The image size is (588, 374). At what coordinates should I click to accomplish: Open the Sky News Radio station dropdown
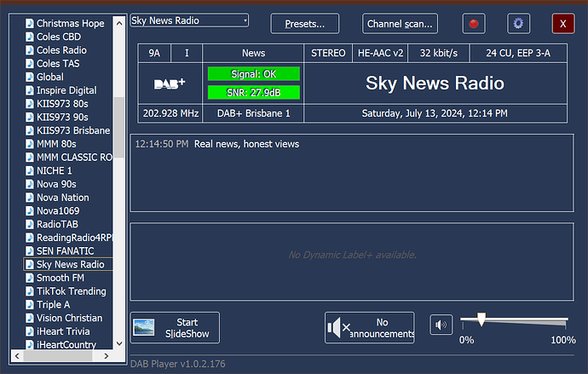[x=189, y=20]
